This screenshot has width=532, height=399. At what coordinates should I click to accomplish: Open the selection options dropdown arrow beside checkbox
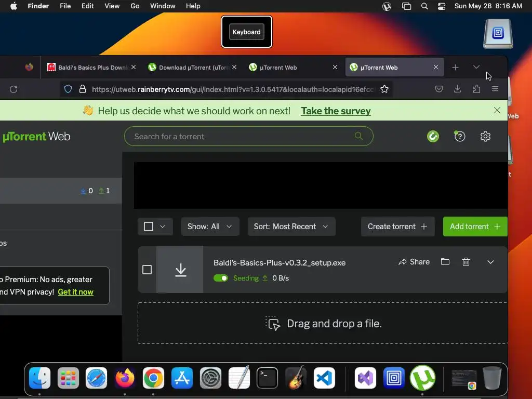click(x=163, y=227)
